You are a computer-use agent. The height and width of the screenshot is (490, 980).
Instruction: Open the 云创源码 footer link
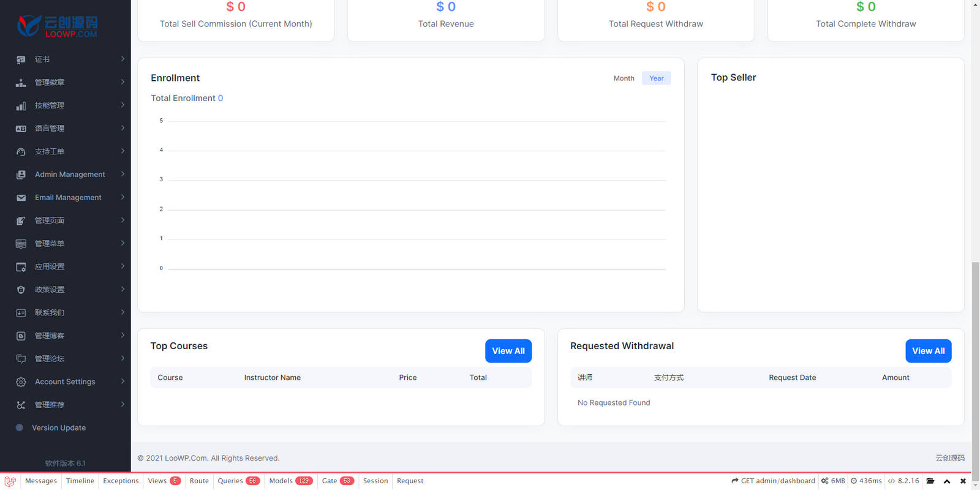[950, 458]
